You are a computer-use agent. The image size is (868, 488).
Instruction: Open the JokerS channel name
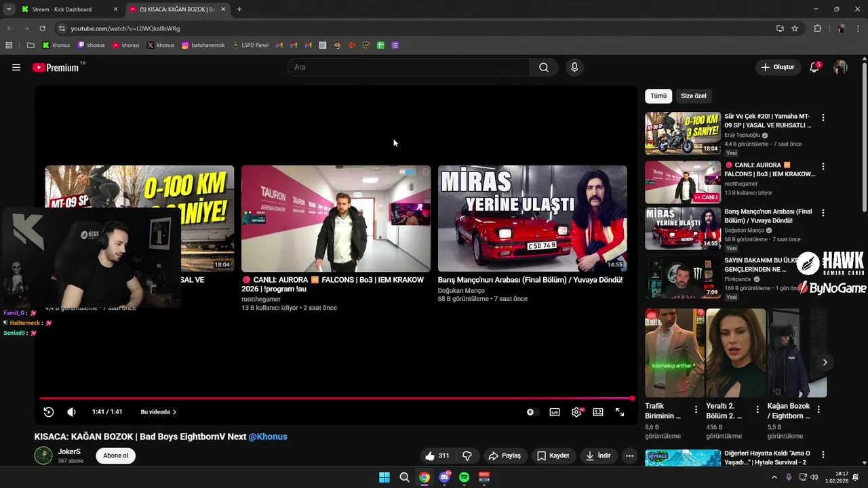click(x=69, y=451)
